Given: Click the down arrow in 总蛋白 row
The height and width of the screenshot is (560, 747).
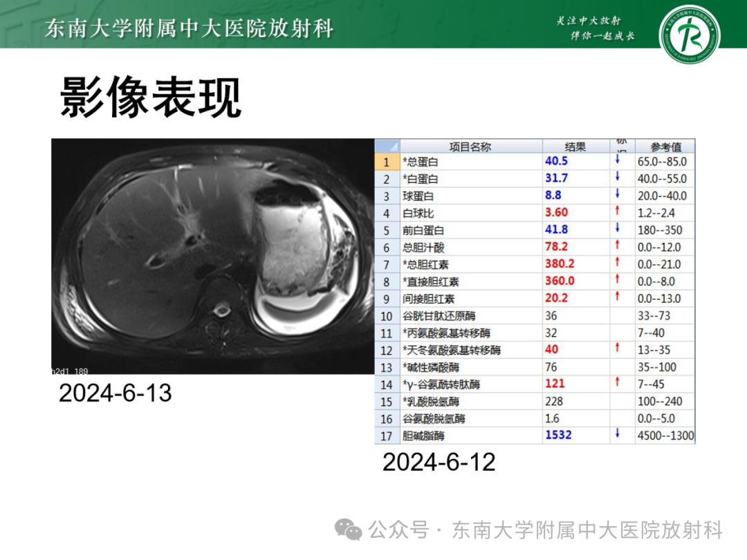Looking at the screenshot, I should point(618,159).
